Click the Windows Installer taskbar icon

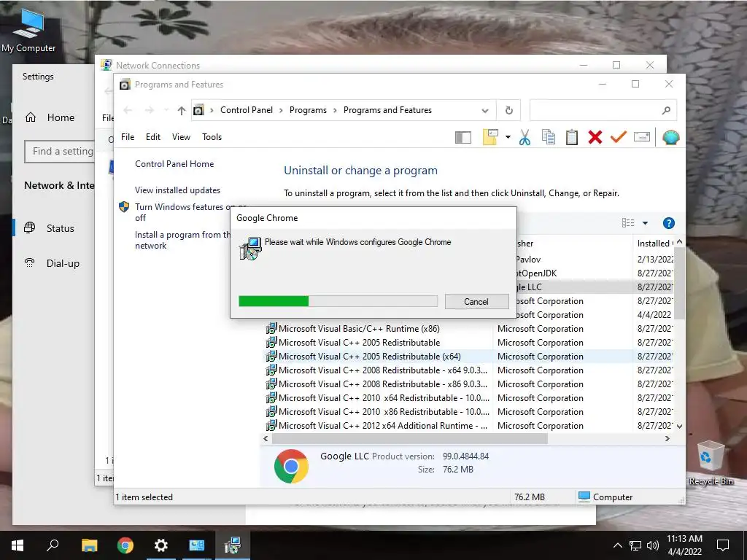tap(233, 545)
